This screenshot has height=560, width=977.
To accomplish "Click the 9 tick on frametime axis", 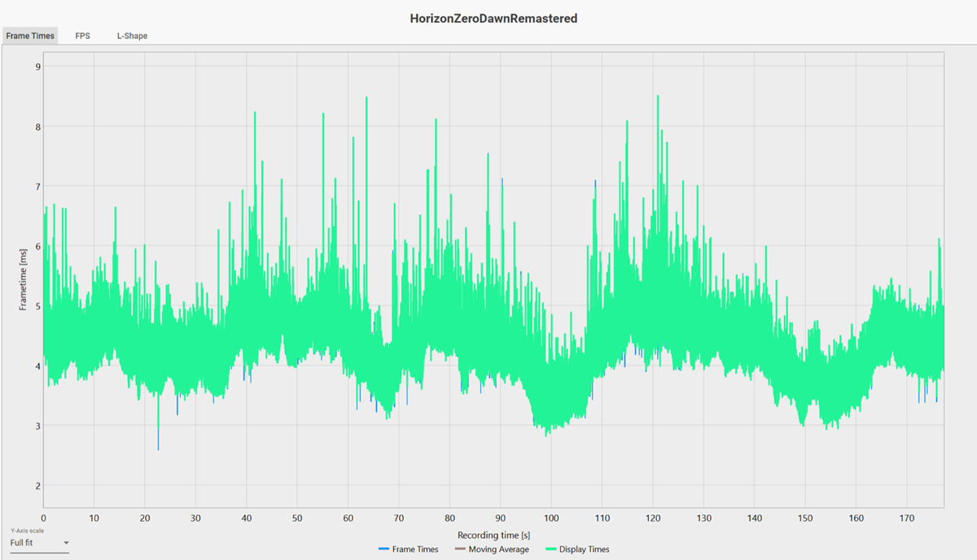I will [x=37, y=66].
